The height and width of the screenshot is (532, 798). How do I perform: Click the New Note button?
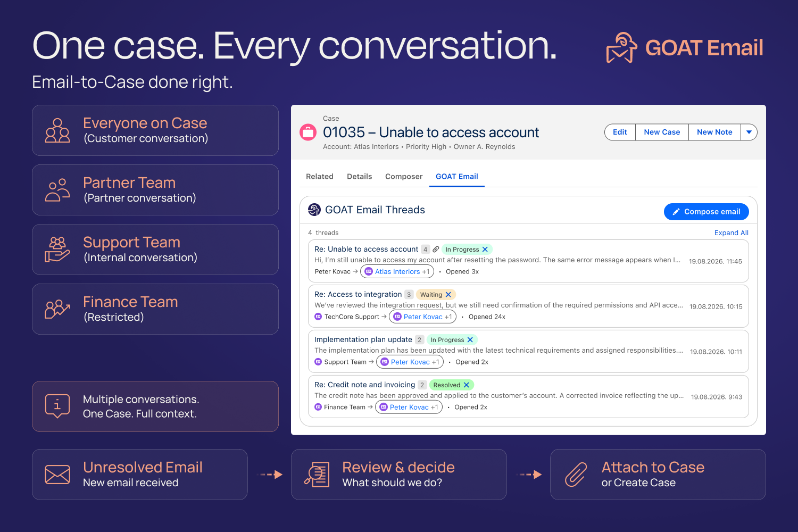714,132
